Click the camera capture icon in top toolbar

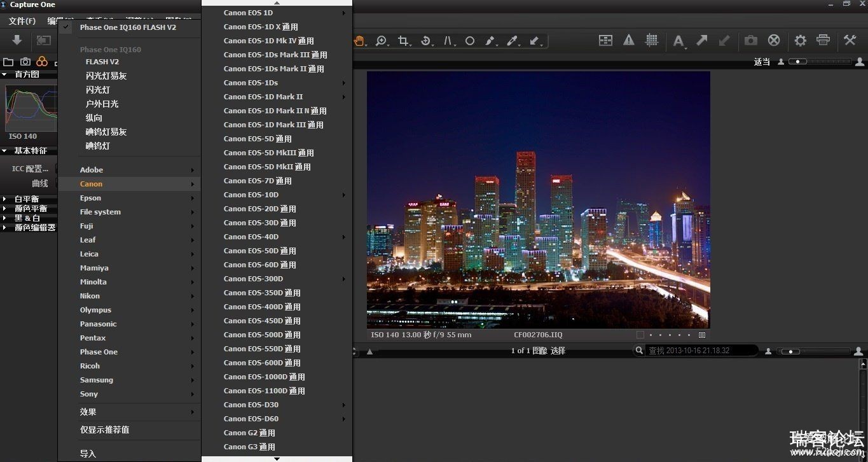(x=751, y=40)
